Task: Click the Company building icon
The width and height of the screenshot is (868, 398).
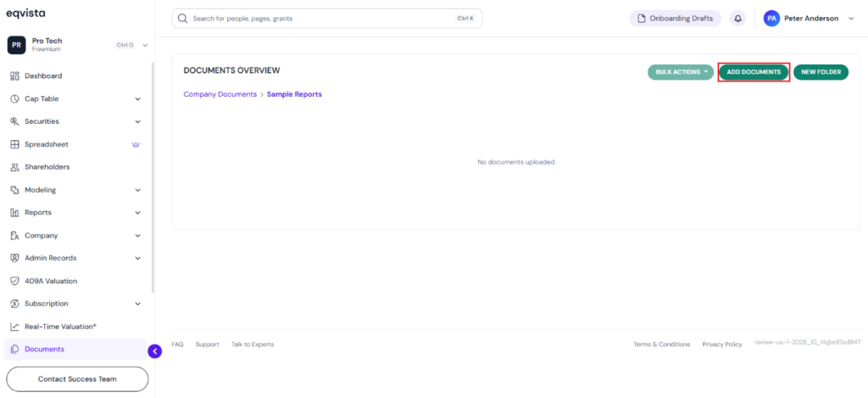Action: tap(15, 236)
